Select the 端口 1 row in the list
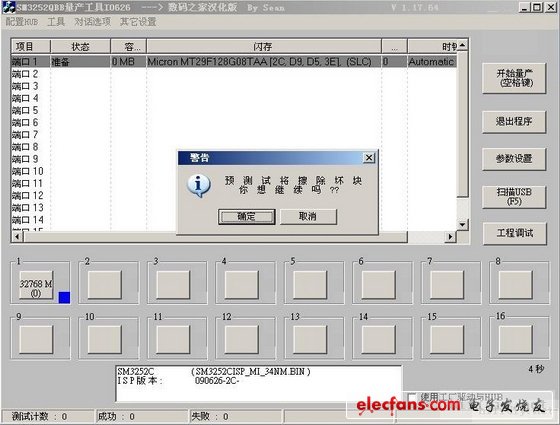This screenshot has height=425, width=560. point(234,62)
